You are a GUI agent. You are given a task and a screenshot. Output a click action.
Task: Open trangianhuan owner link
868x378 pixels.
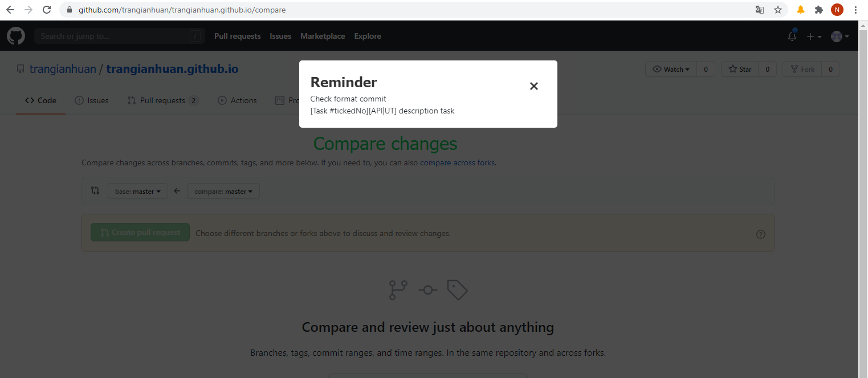(63, 69)
